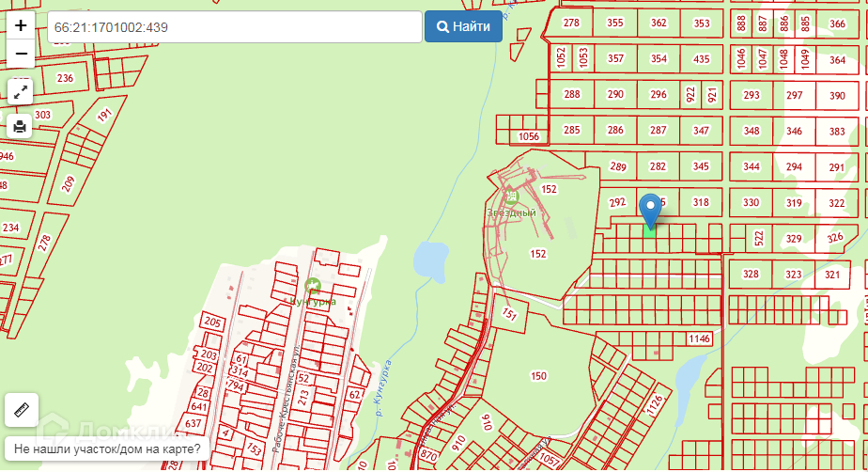Click the Кунгурка place marker icon
This screenshot has height=472, width=868.
click(313, 286)
